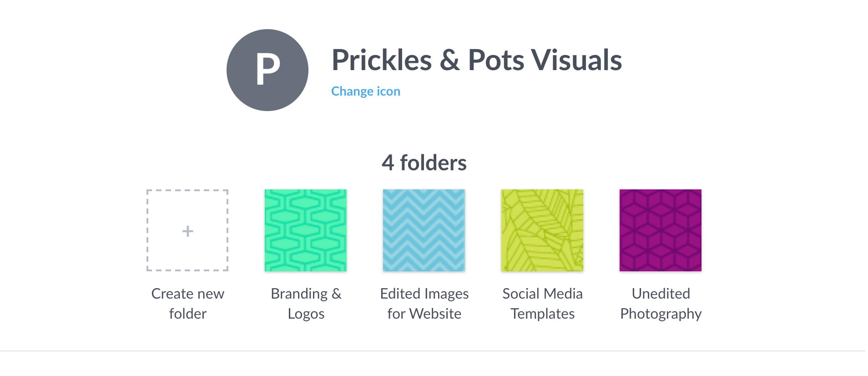Click the '4 folders' heading
This screenshot has height=376, width=868.
click(x=424, y=163)
